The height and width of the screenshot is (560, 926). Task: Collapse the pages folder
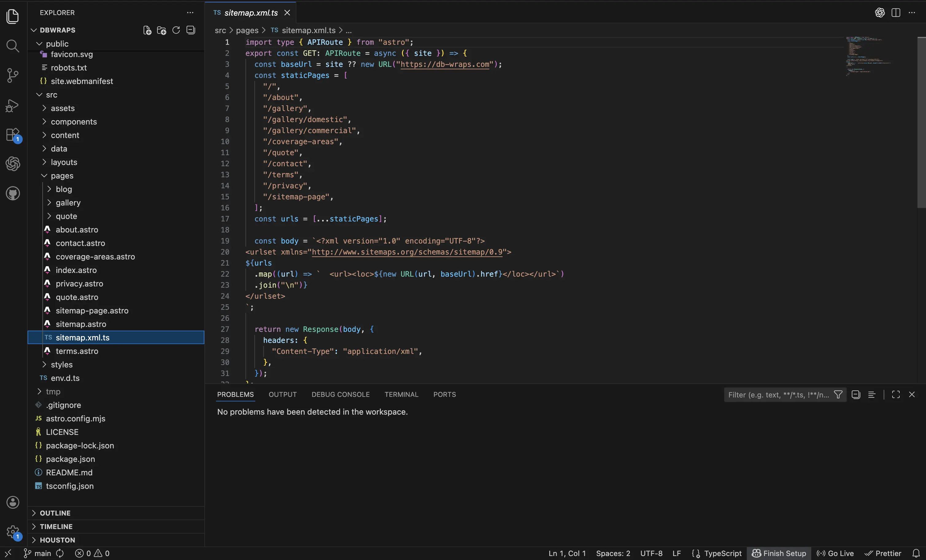[x=62, y=176]
